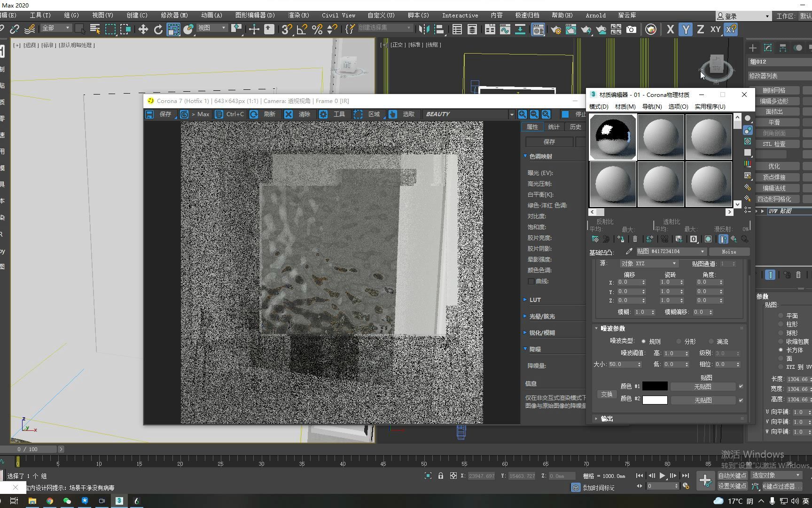This screenshot has height=508, width=812.
Task: Open the Render Setup teapot icon
Action: [556, 30]
